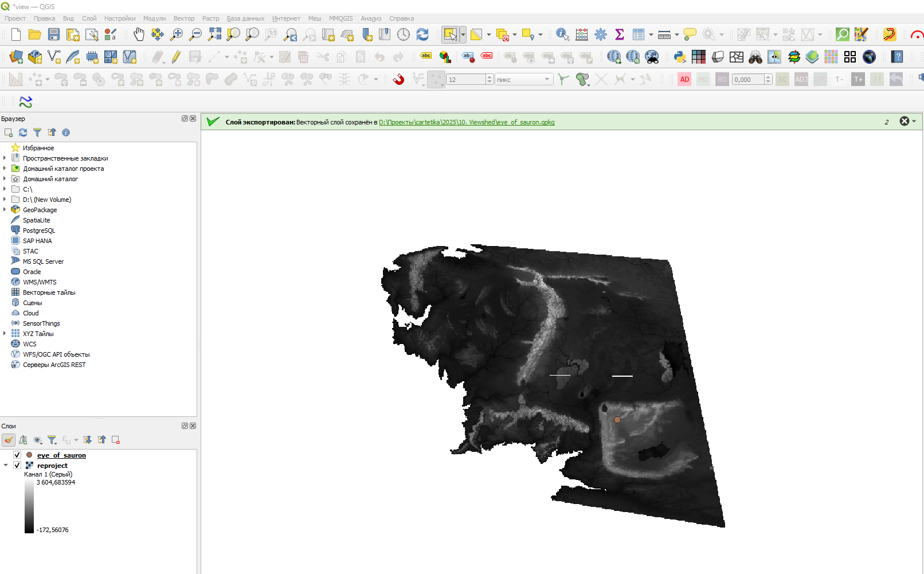
Task: Click the Zoom Full extent icon
Action: click(x=214, y=34)
